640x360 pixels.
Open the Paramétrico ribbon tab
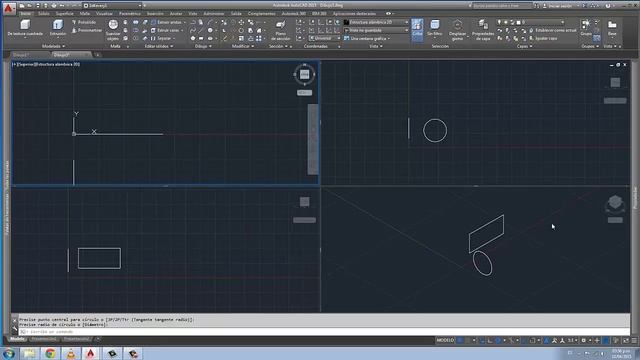[129, 13]
